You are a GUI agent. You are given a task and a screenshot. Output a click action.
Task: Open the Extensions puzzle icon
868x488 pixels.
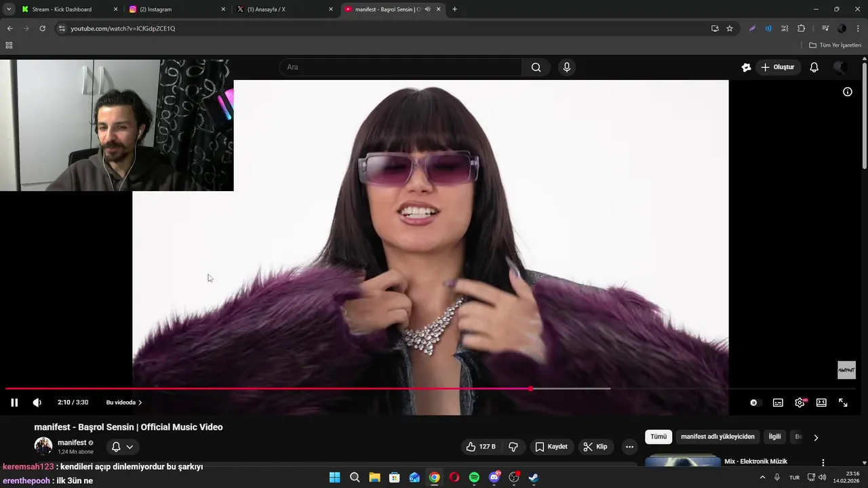802,28
